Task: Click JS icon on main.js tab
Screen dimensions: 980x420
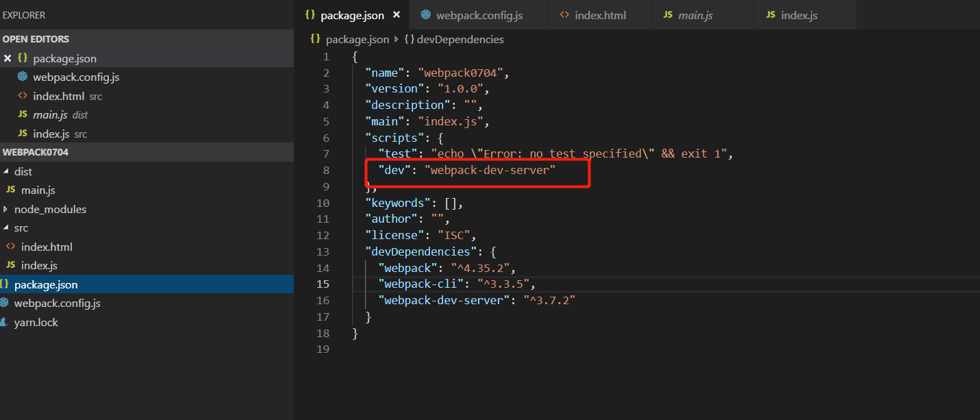Action: [668, 15]
